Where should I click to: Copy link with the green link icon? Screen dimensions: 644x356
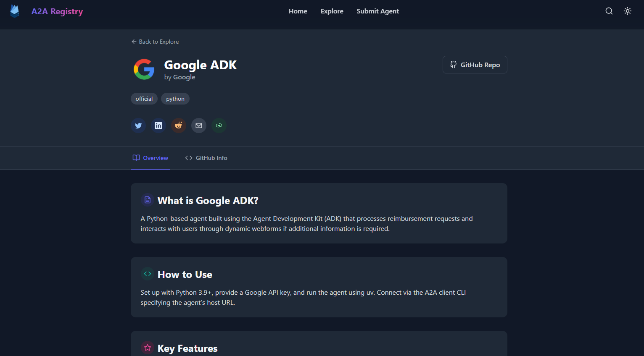tap(219, 126)
